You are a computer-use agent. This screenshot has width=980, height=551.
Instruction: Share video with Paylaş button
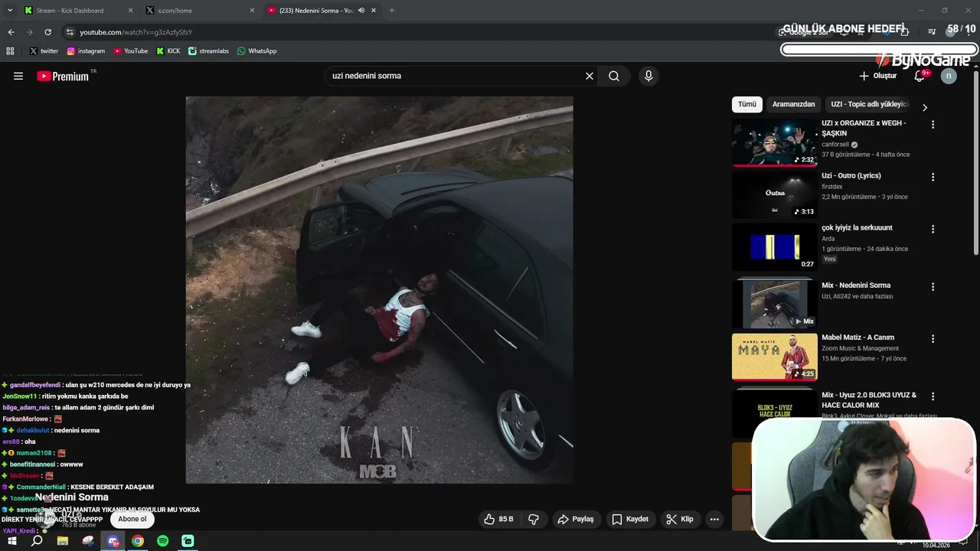[x=576, y=519]
